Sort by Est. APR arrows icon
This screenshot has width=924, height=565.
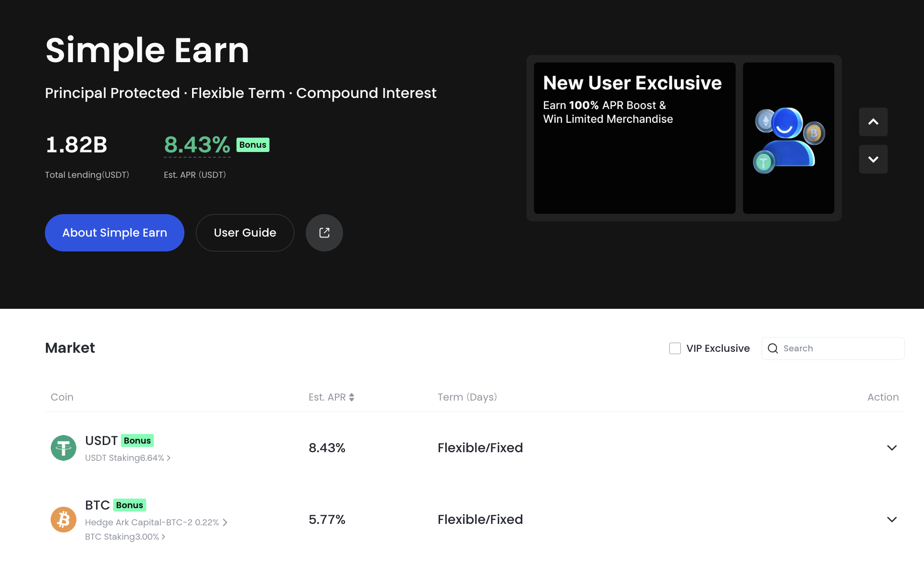[x=352, y=397]
